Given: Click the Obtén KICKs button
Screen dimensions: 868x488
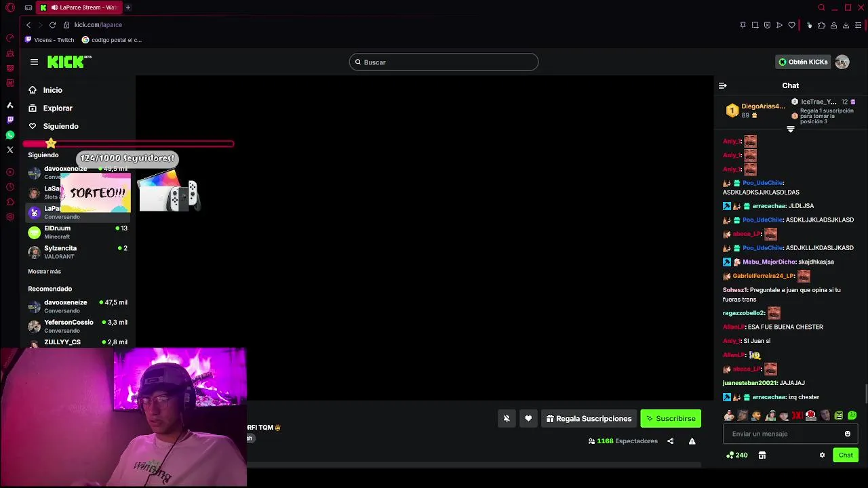Looking at the screenshot, I should [803, 62].
